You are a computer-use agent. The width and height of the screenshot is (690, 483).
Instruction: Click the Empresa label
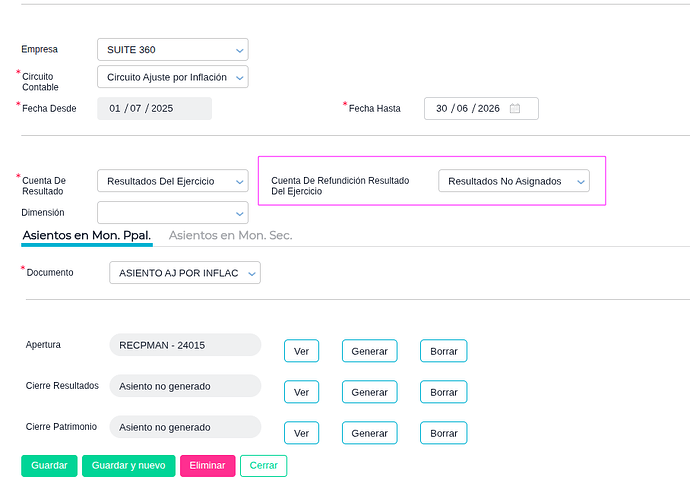(x=40, y=49)
